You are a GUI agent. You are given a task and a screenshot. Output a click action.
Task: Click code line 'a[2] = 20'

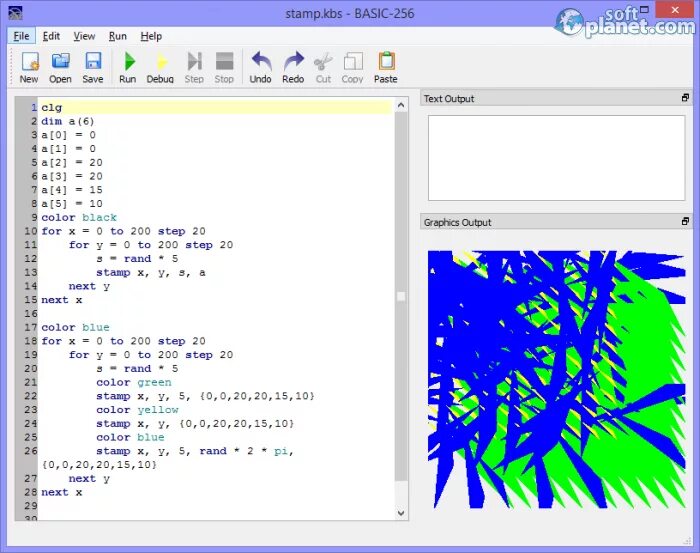click(x=72, y=162)
